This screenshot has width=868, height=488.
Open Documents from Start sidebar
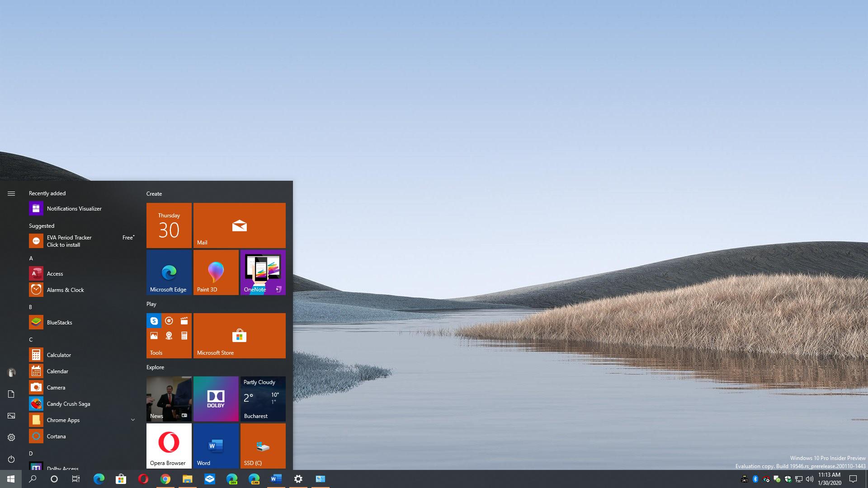pyautogui.click(x=11, y=394)
